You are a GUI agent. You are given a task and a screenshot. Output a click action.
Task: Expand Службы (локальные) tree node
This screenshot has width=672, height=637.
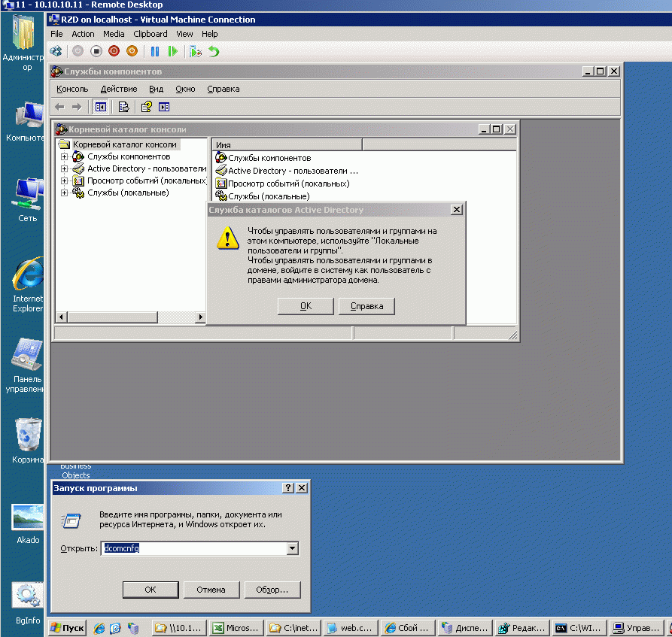64,193
